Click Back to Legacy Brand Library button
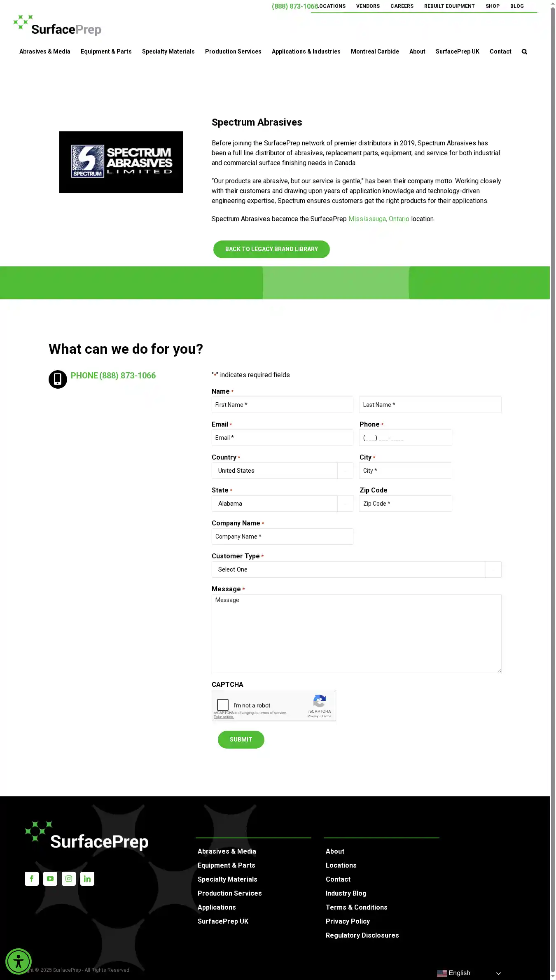The image size is (556, 980). point(271,249)
